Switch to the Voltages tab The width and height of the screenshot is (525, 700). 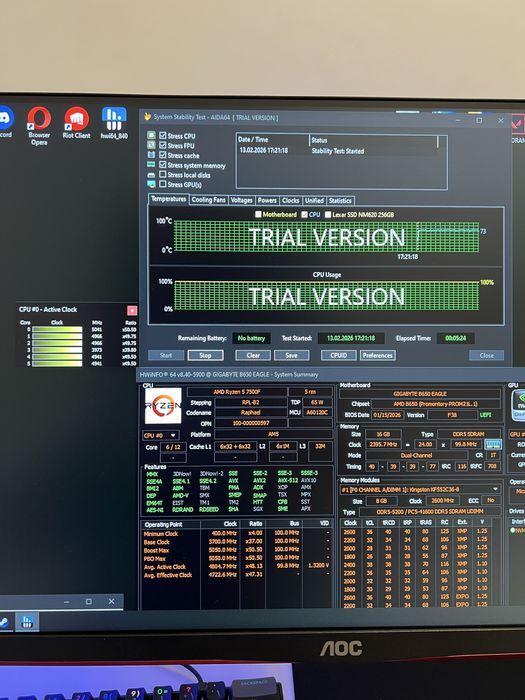pyautogui.click(x=242, y=200)
